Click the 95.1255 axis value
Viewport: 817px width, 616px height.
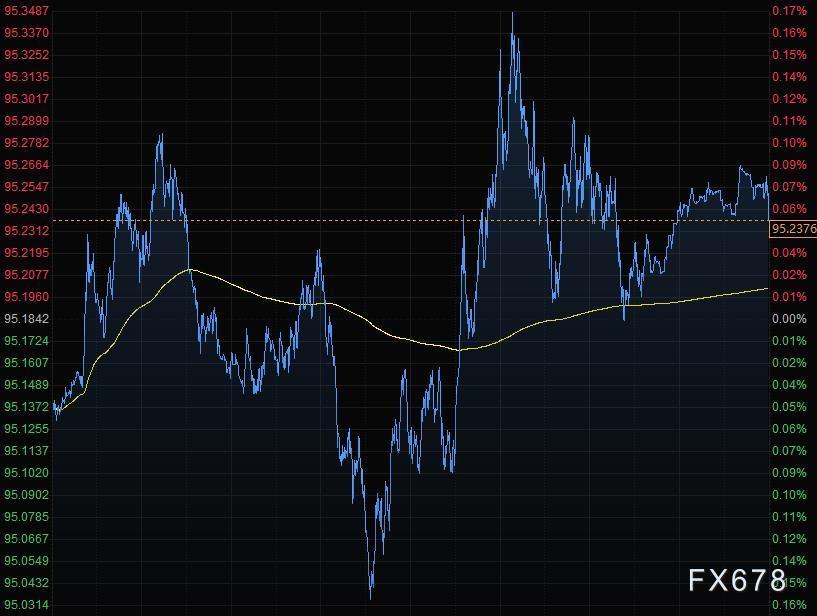27,428
